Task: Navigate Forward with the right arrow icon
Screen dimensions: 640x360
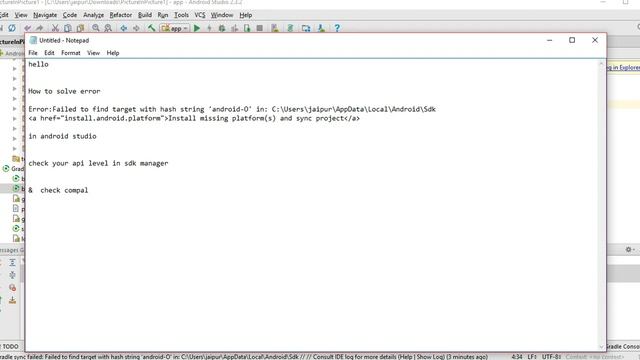Action: (x=136, y=28)
